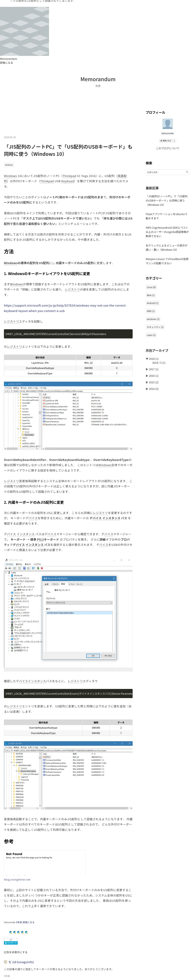This screenshot has height=980, width=196.
Task: Expand the 2015 archive triangle
Action: click(x=147, y=382)
